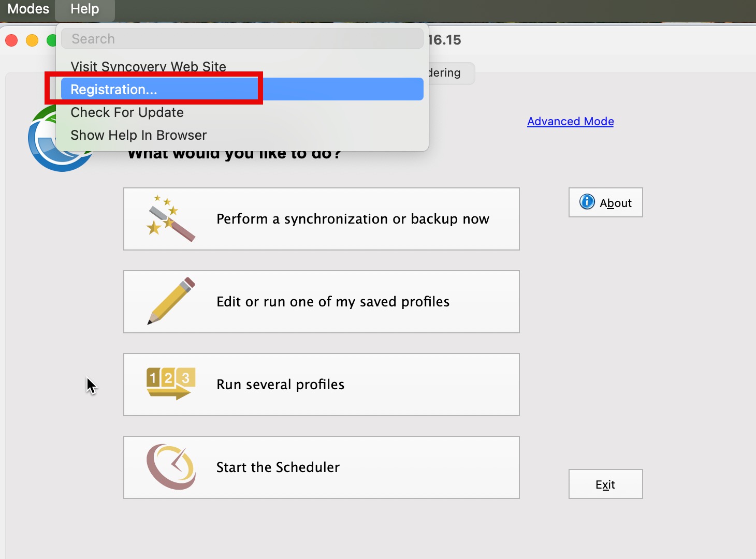This screenshot has height=559, width=756.
Task: Click the Help menu Search field
Action: coord(242,39)
